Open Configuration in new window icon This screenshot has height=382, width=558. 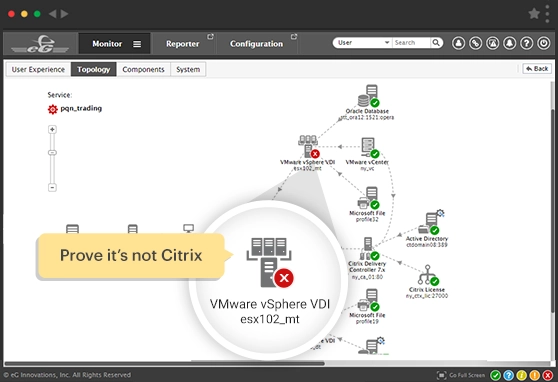tap(294, 36)
